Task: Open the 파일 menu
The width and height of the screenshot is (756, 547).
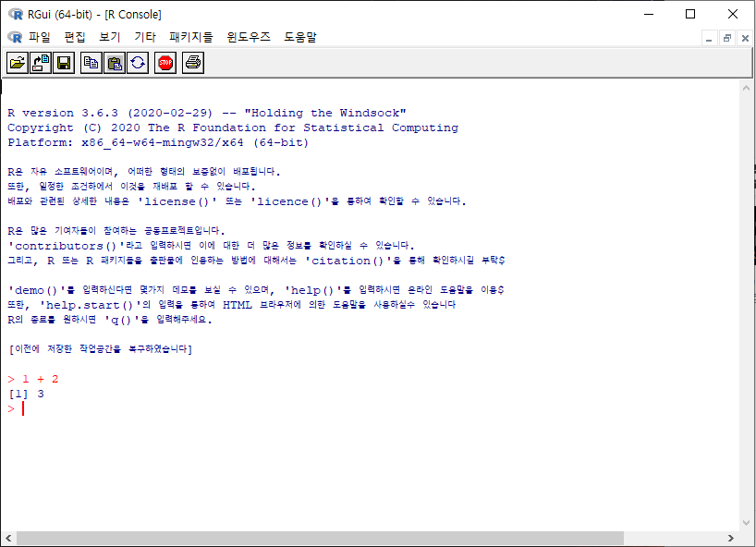Action: pyautogui.click(x=39, y=37)
